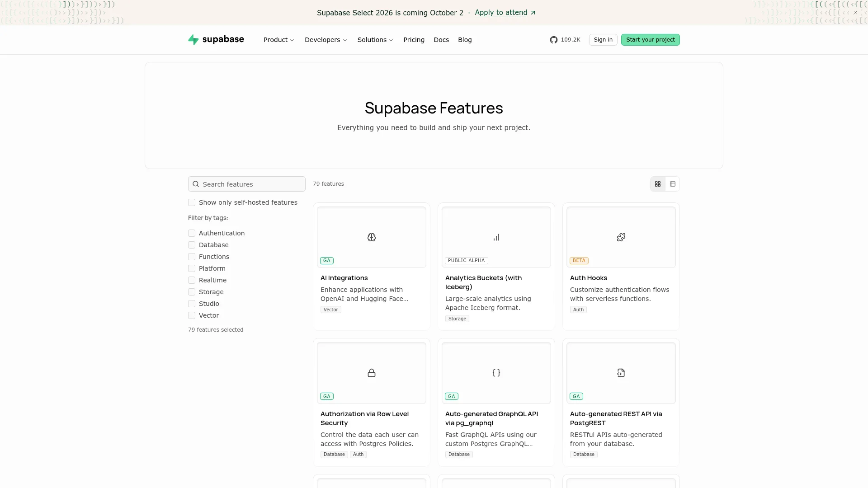The height and width of the screenshot is (488, 868).
Task: Toggle Show only self-hosted features checkbox
Action: pos(192,202)
